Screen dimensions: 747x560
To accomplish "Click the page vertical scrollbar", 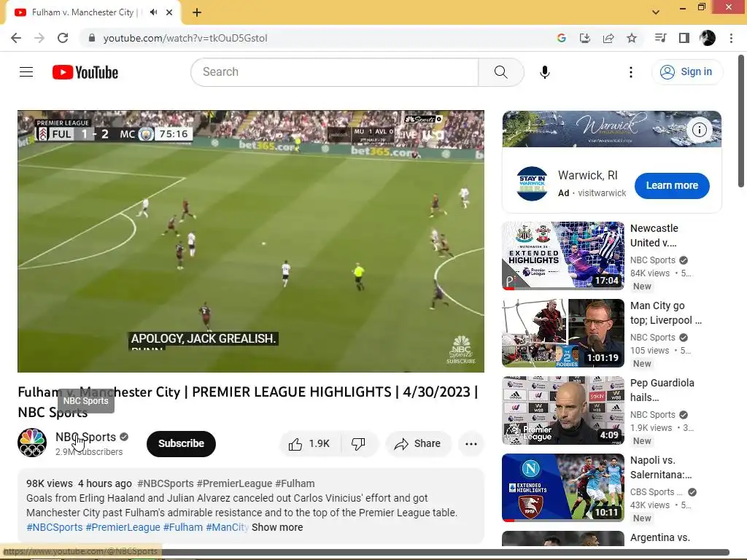I will click(741, 121).
